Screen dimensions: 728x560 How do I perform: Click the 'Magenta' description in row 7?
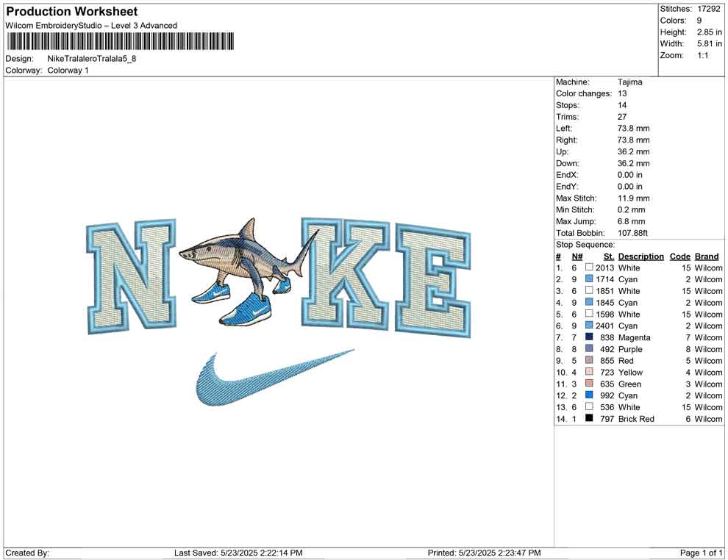click(x=634, y=338)
